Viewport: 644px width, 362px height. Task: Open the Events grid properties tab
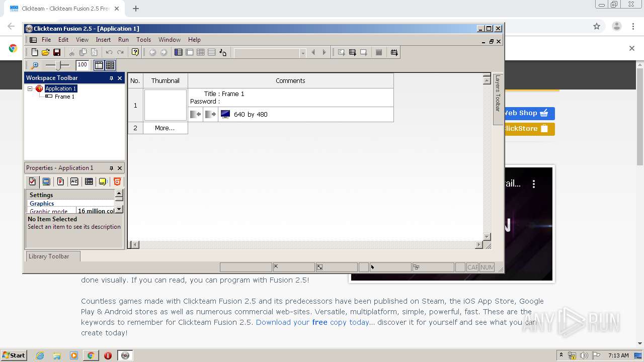(89, 182)
